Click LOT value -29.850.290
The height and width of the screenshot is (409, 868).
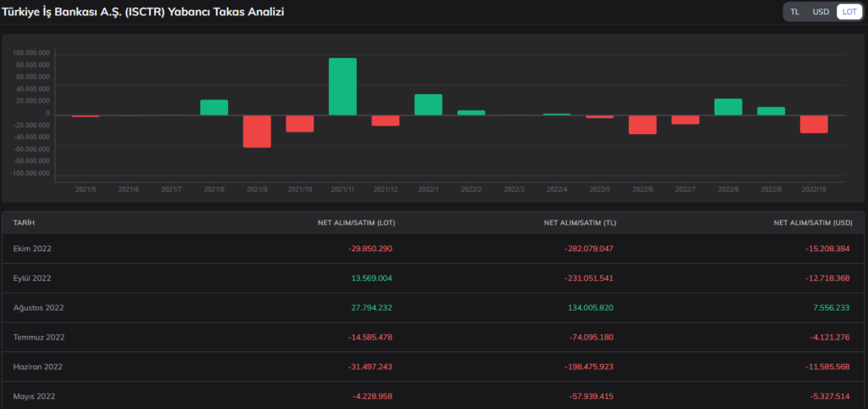[370, 249]
